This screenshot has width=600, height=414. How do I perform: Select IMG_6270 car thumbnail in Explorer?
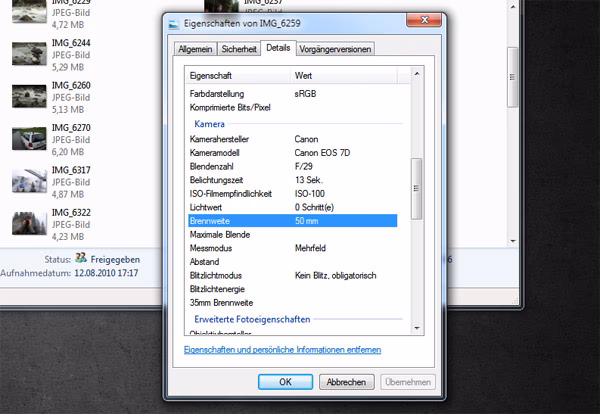(x=29, y=139)
